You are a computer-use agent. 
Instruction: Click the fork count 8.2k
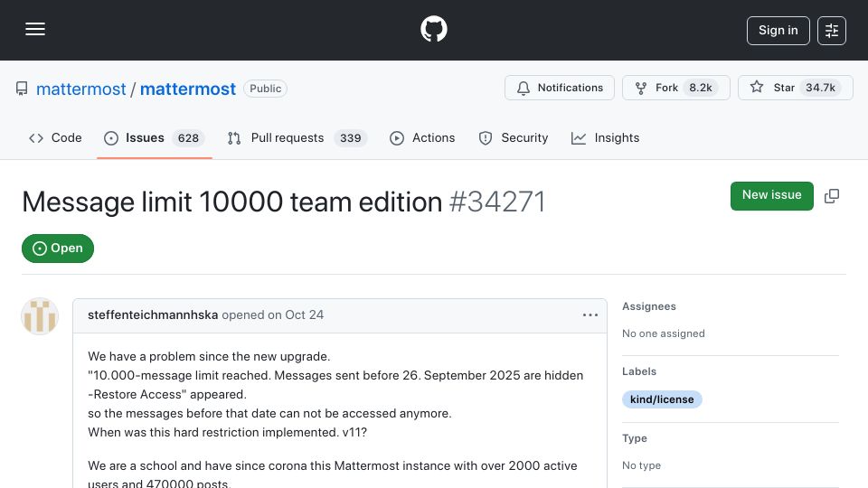700,88
